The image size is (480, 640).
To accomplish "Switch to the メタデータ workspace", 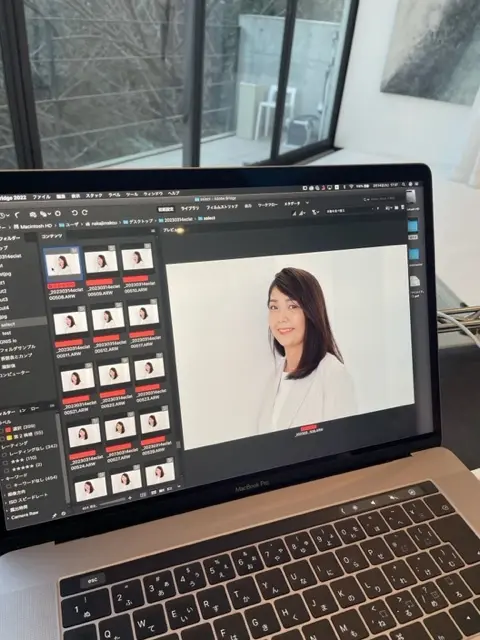I will (292, 203).
